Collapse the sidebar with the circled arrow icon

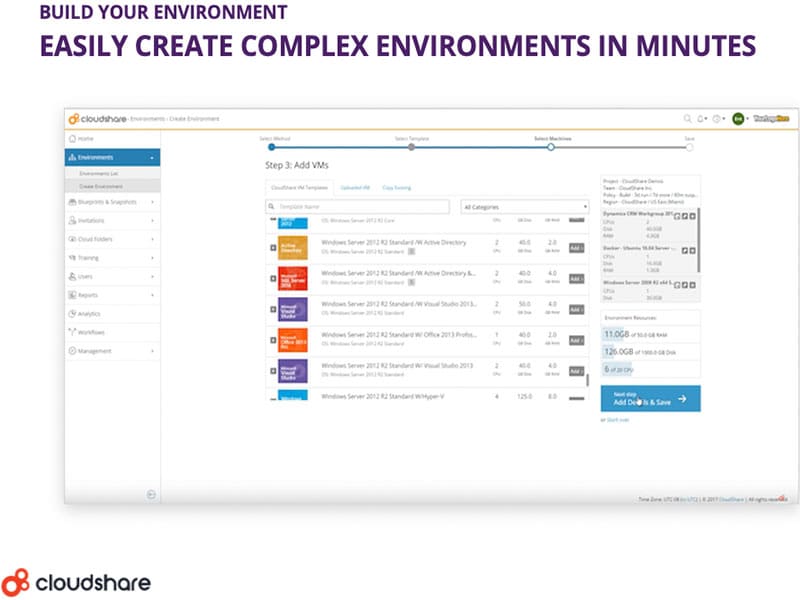(x=151, y=494)
